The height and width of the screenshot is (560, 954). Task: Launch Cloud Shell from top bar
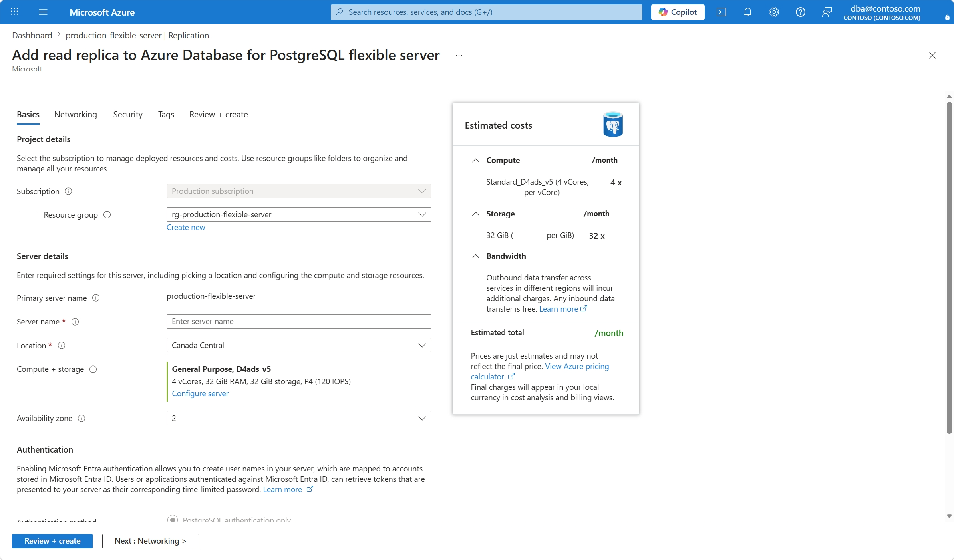[721, 12]
